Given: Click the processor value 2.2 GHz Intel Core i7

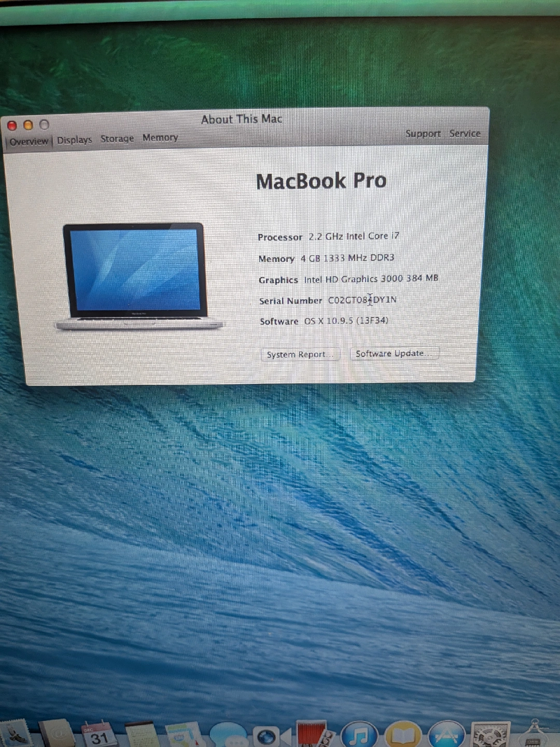Looking at the screenshot, I should 354,236.
